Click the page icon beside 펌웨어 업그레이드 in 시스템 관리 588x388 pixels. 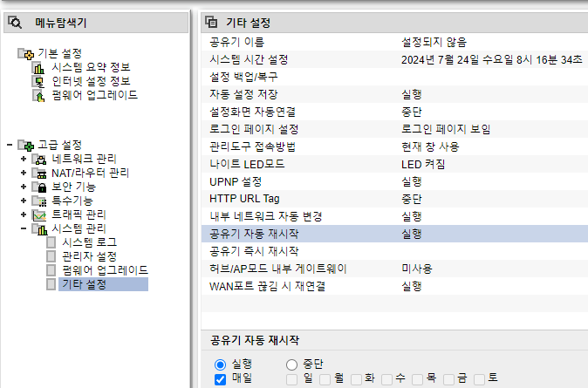(51, 270)
